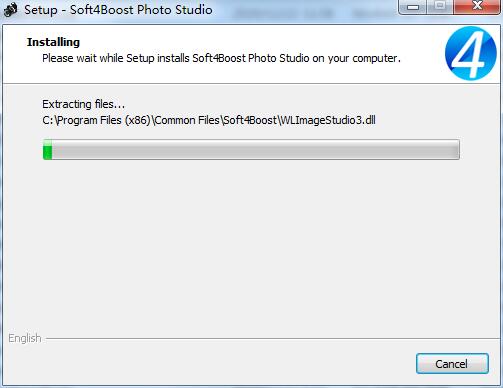The height and width of the screenshot is (388, 503).
Task: Click the setup camera icon in title bar
Action: pos(10,10)
